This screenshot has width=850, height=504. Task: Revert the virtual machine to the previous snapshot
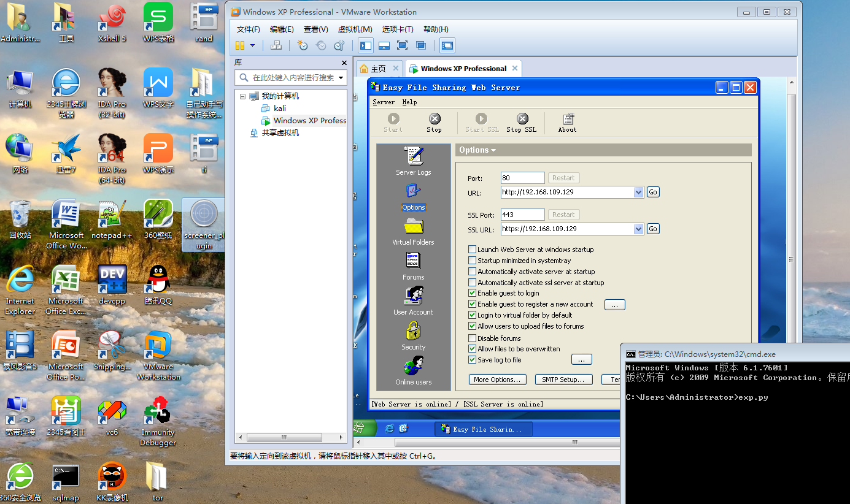coord(321,45)
